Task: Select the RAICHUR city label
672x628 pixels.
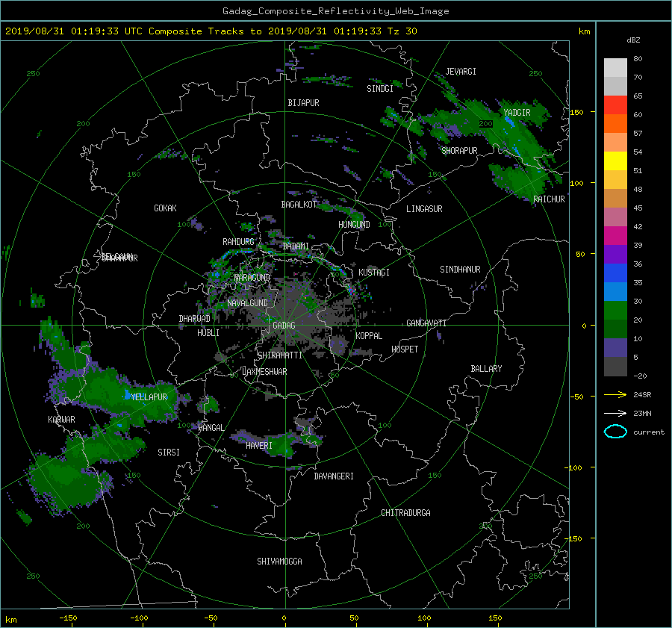Action: 549,199
